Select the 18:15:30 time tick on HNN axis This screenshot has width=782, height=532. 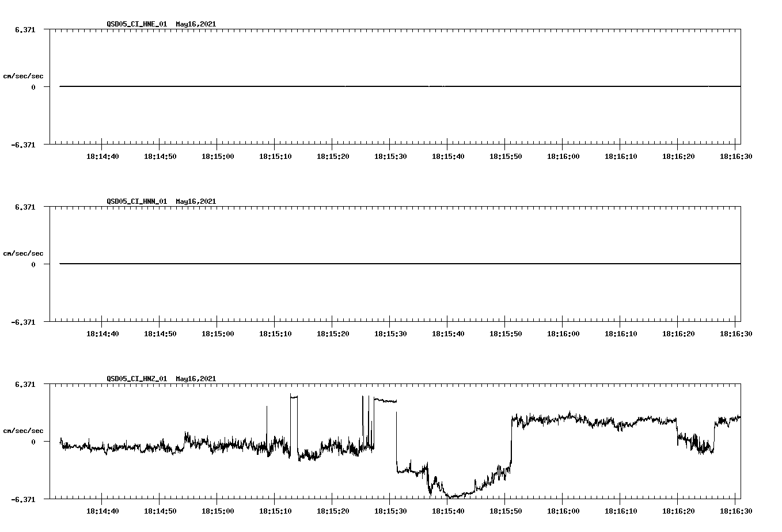pos(391,333)
